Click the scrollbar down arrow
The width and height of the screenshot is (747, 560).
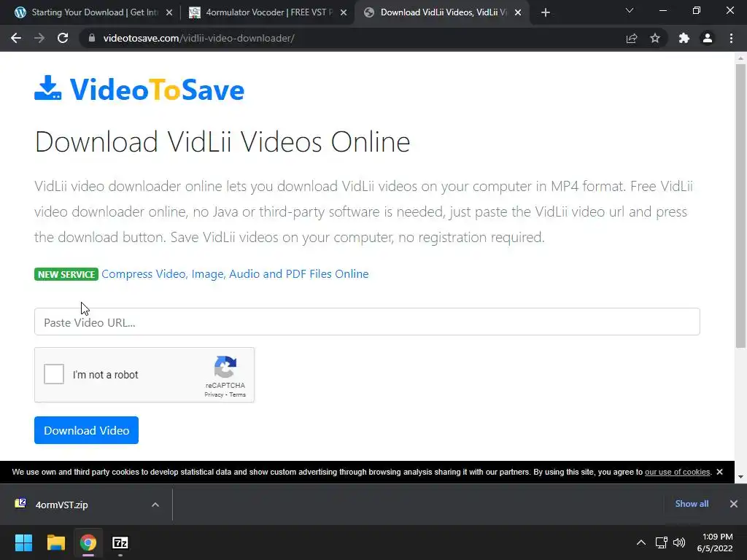(740, 477)
